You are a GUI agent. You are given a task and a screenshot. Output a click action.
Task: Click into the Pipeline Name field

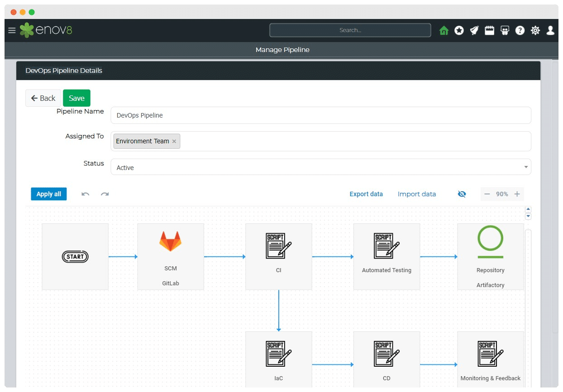point(320,115)
